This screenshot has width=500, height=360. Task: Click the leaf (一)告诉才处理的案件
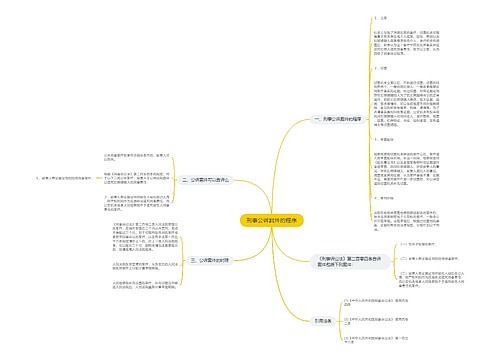tap(418, 244)
